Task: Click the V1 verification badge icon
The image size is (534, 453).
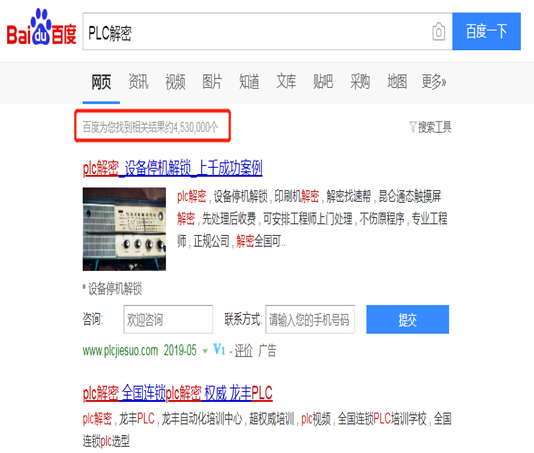Action: [x=219, y=349]
